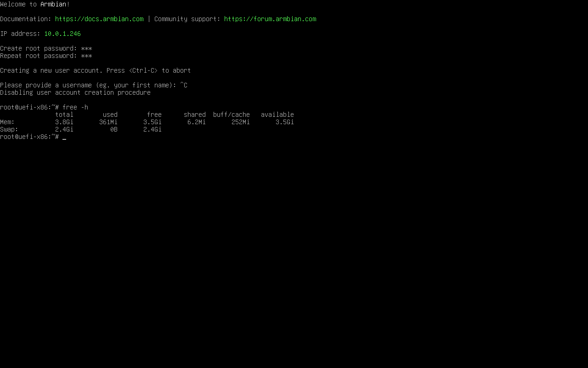The image size is (588, 368).
Task: Click the 'total' column header
Action: (64, 115)
